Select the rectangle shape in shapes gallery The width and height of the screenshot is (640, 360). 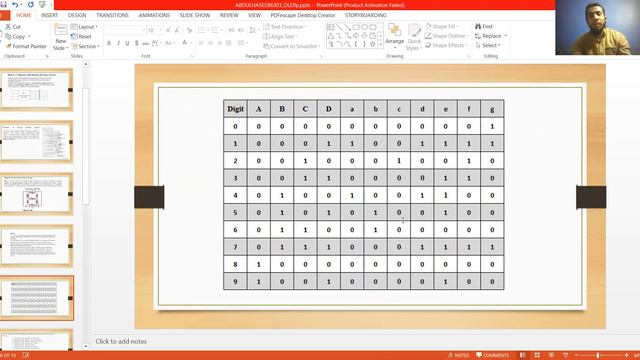click(356, 27)
